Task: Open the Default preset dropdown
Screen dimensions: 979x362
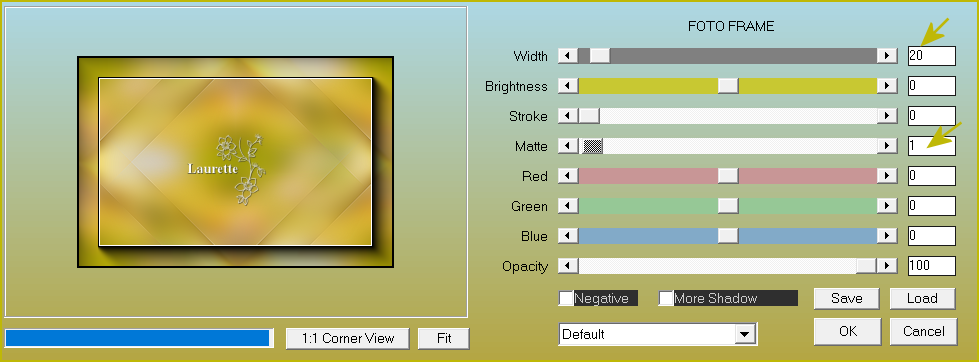Action: pyautogui.click(x=658, y=334)
